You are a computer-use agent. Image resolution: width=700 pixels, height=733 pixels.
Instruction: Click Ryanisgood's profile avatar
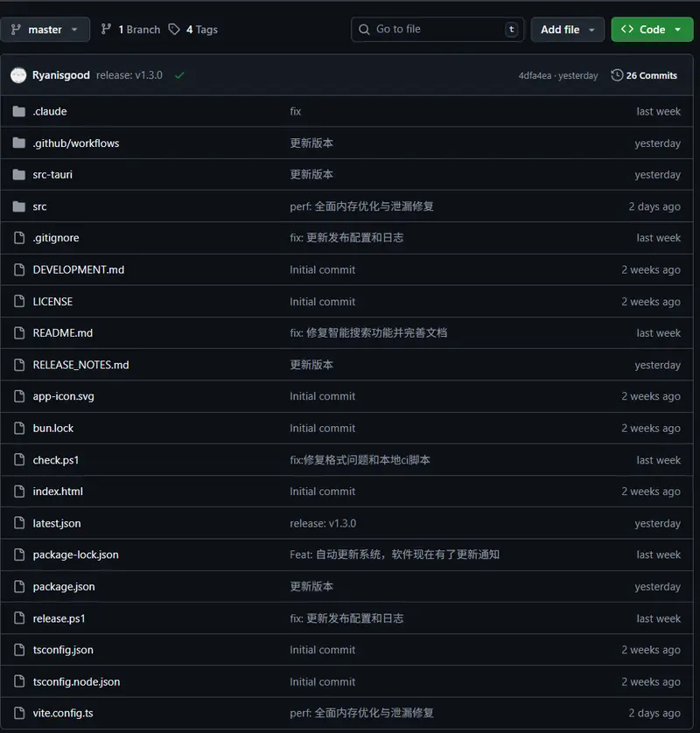(x=18, y=75)
